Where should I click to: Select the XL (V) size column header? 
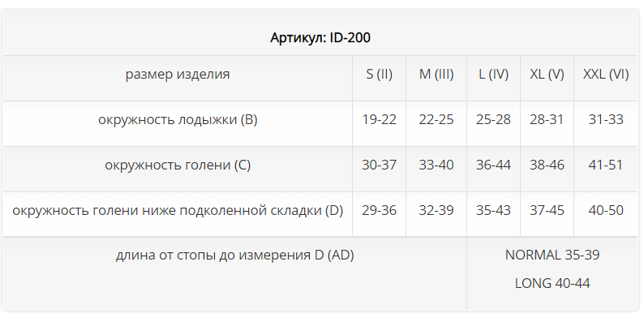pyautogui.click(x=547, y=75)
